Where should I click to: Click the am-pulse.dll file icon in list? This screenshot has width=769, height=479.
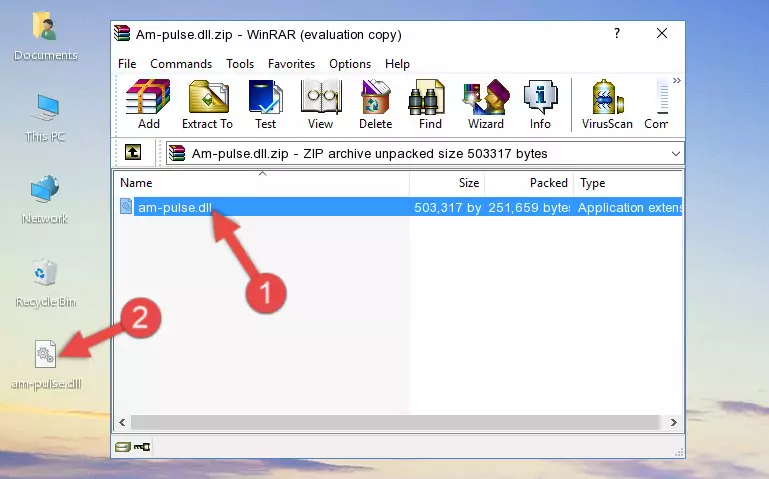(x=126, y=207)
